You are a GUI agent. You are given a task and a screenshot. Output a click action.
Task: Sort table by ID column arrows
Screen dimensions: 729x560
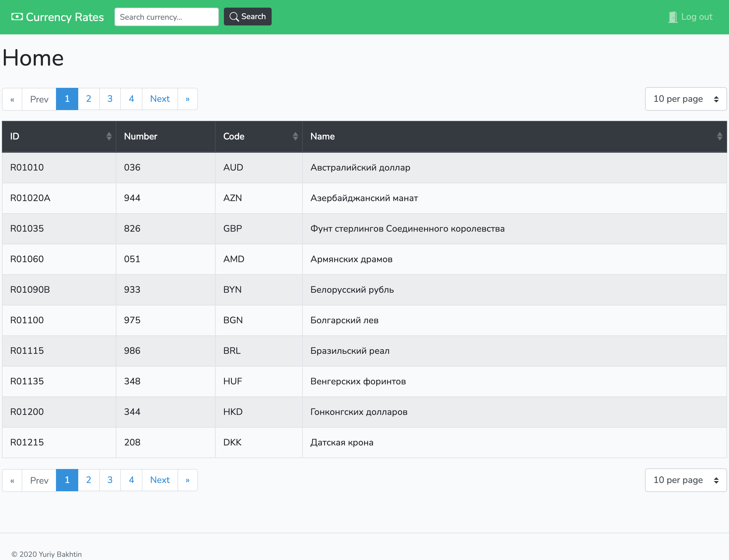(108, 136)
